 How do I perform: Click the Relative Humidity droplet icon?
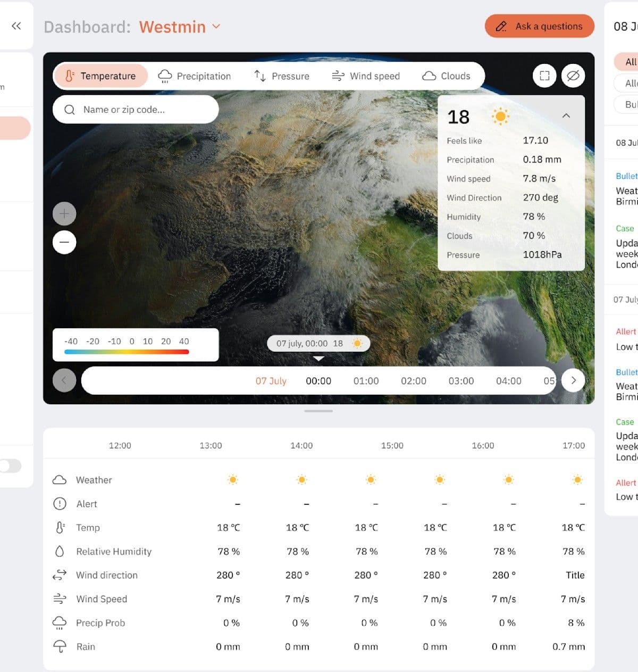60,551
